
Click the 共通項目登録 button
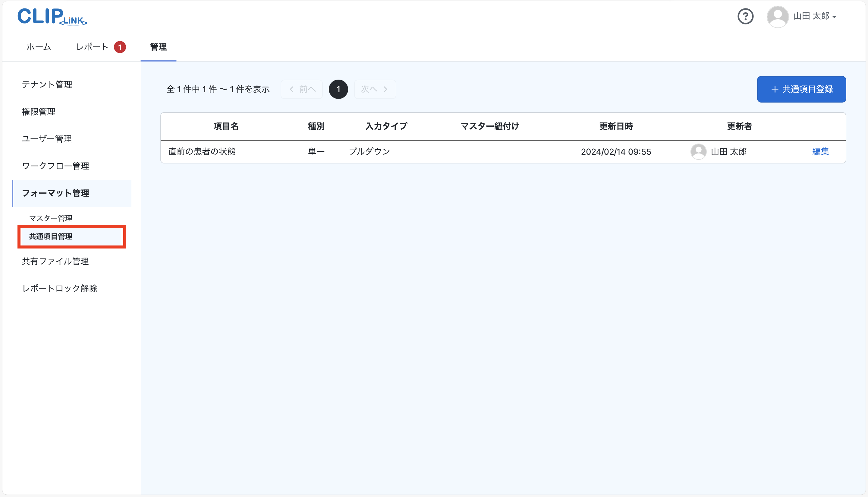pos(801,89)
